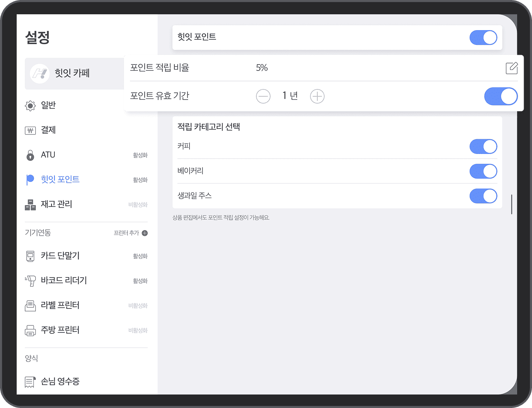
Task: Select the ATU lock icon
Action: 30,155
